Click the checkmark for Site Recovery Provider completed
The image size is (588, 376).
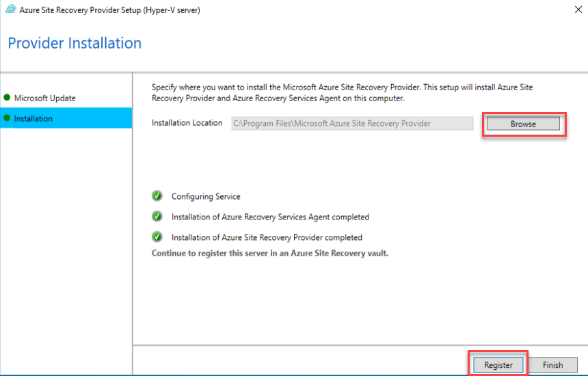tap(157, 237)
